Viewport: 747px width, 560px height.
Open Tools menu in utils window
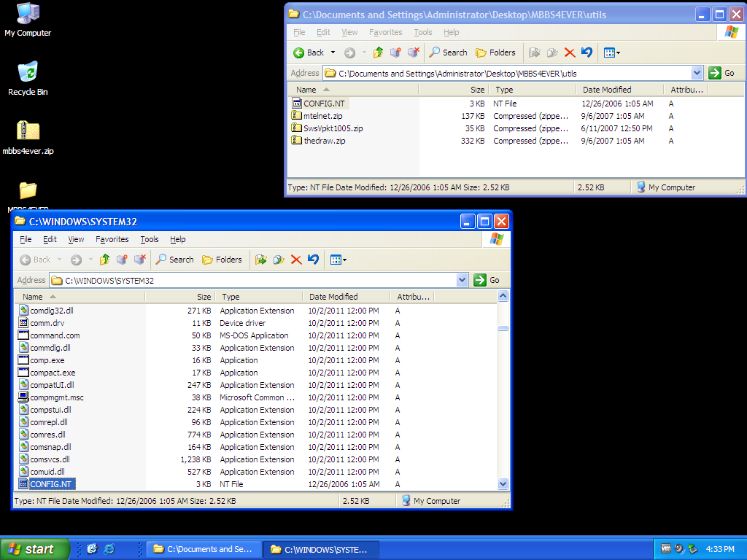coord(423,32)
